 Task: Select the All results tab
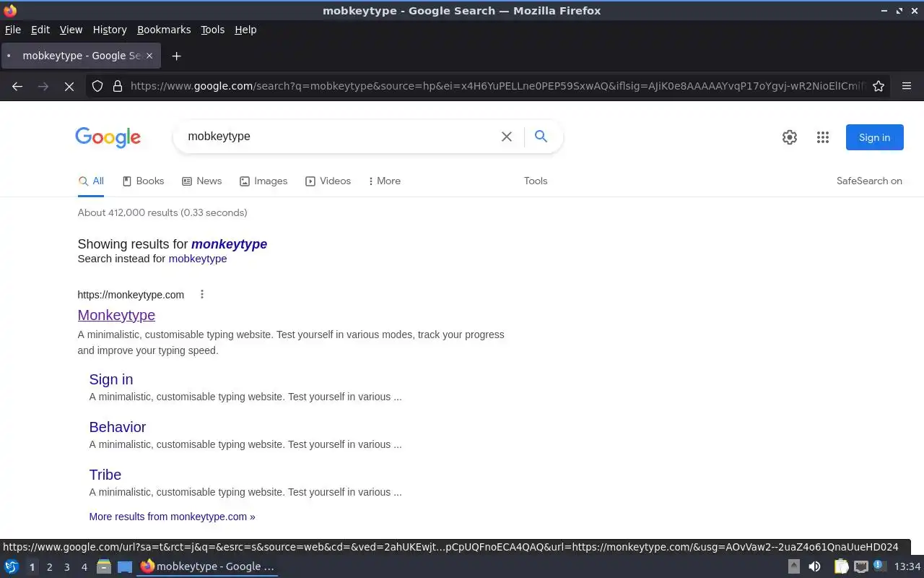(x=91, y=181)
